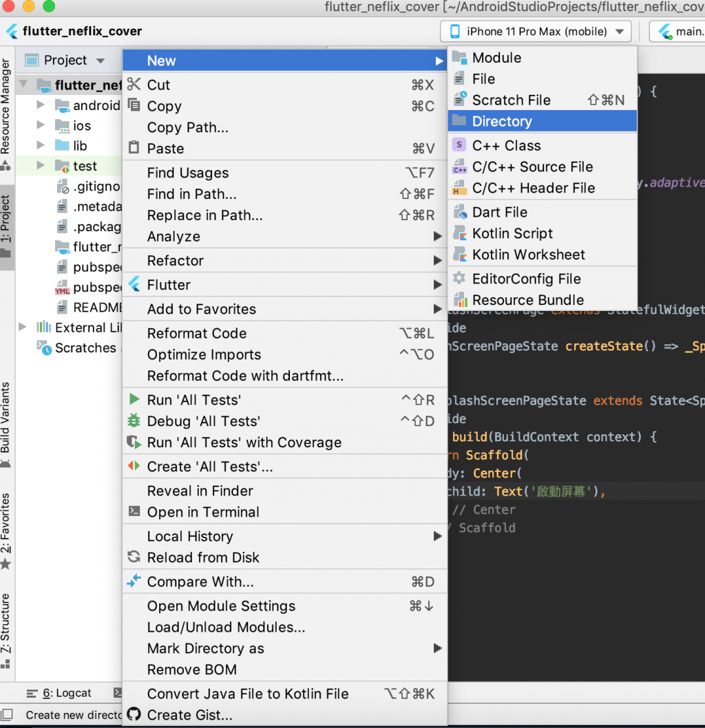The height and width of the screenshot is (728, 705).
Task: Select Directory in New submenu
Action: [x=543, y=121]
